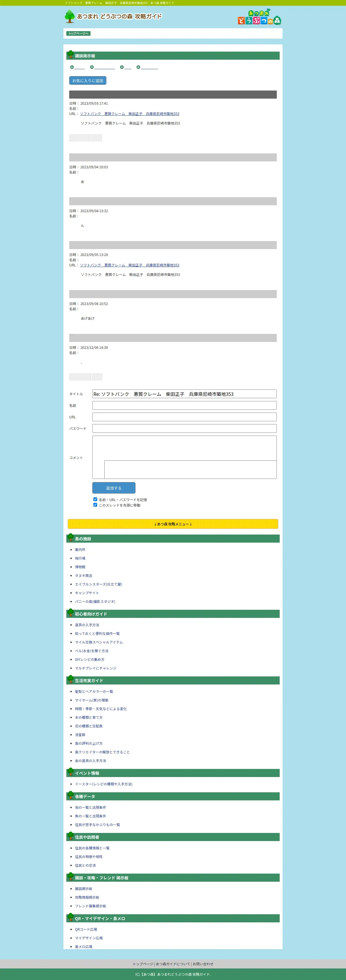Screen dimensions: 346x980
Task: Submit the reply with 返信する
Action: click(114, 488)
